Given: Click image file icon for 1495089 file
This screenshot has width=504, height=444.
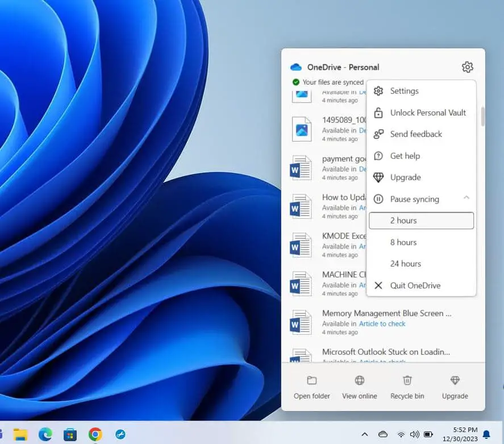Looking at the screenshot, I should [302, 129].
